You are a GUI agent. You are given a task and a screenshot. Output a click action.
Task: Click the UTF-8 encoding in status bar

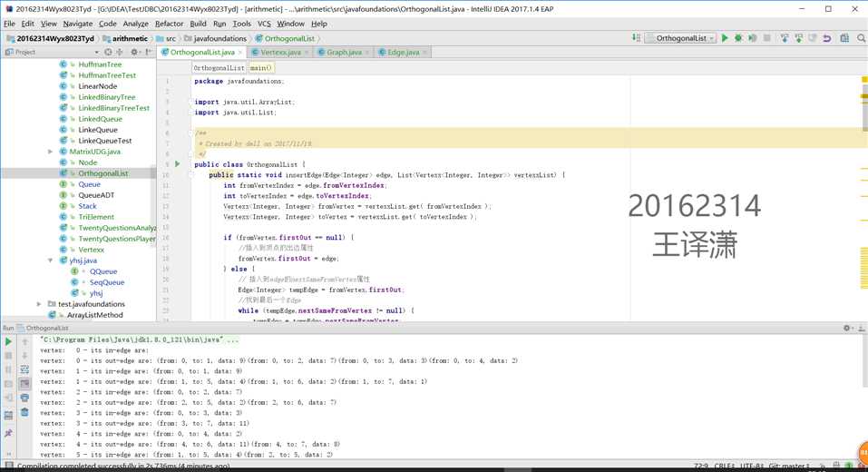[x=754, y=467]
